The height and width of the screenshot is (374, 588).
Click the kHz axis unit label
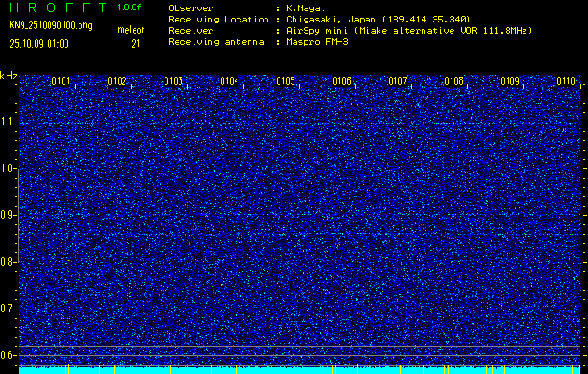click(8, 76)
